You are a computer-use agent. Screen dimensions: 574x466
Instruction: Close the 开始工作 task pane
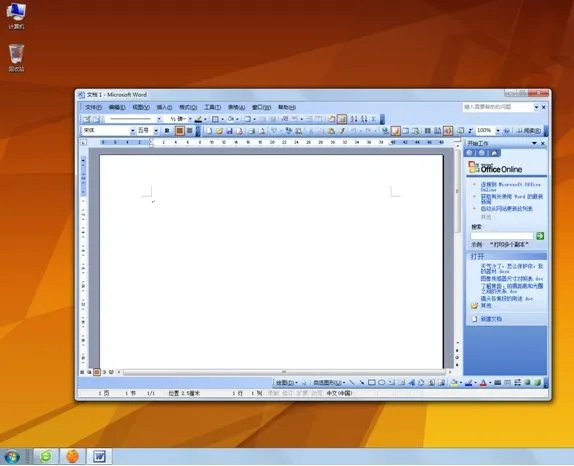tap(543, 143)
